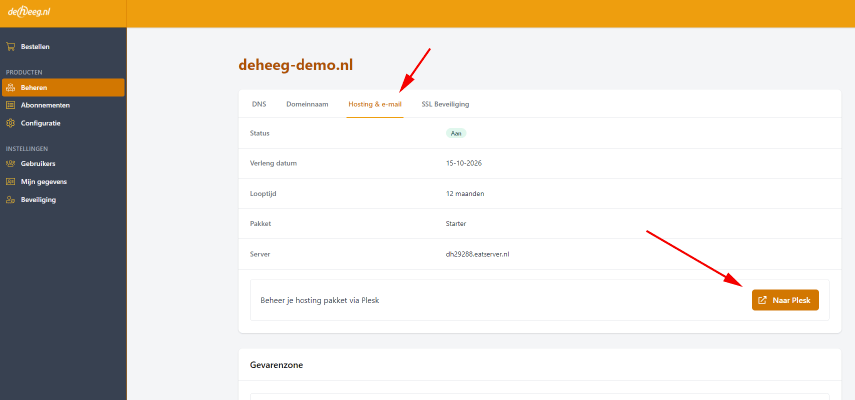Click the Mijn gegevens card icon
855x400 pixels.
click(x=10, y=181)
